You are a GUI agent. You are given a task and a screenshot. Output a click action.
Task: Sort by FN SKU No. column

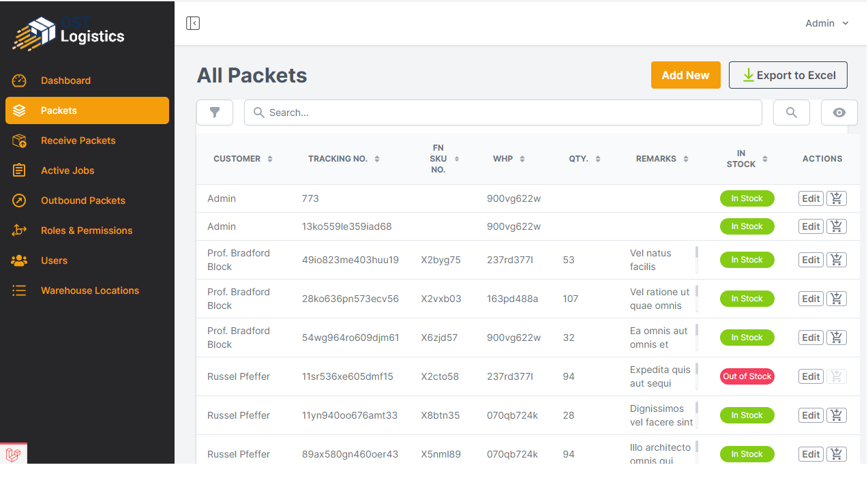(x=445, y=159)
